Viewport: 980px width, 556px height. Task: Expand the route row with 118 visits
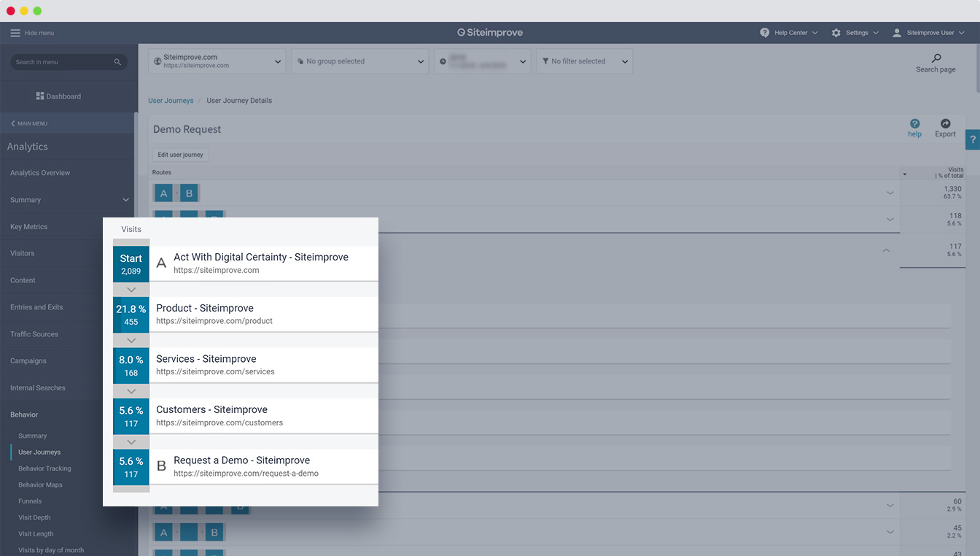click(890, 219)
